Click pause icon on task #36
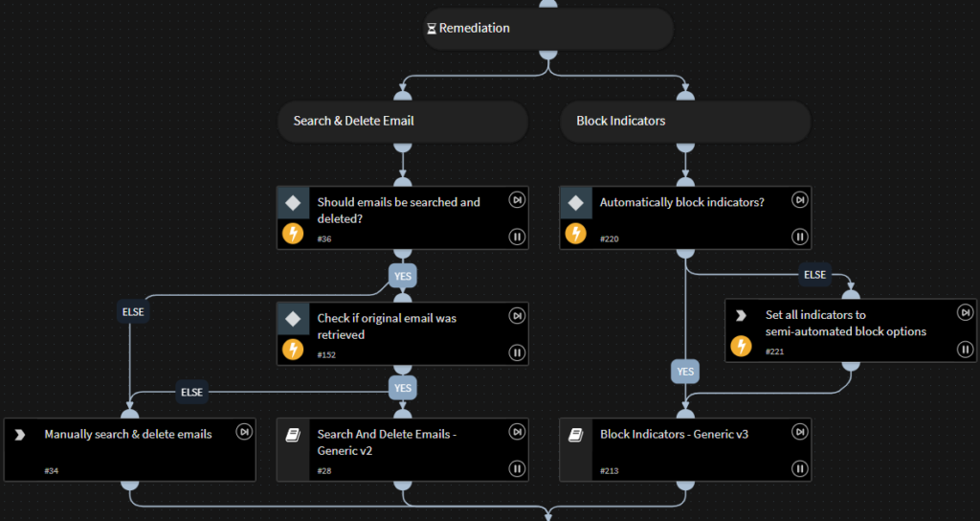 (x=517, y=238)
